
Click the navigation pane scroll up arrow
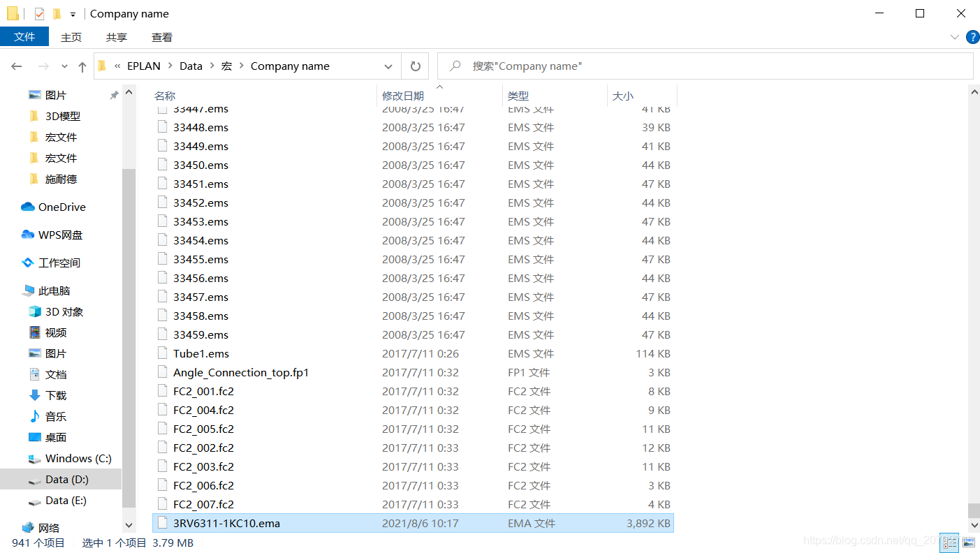point(129,92)
